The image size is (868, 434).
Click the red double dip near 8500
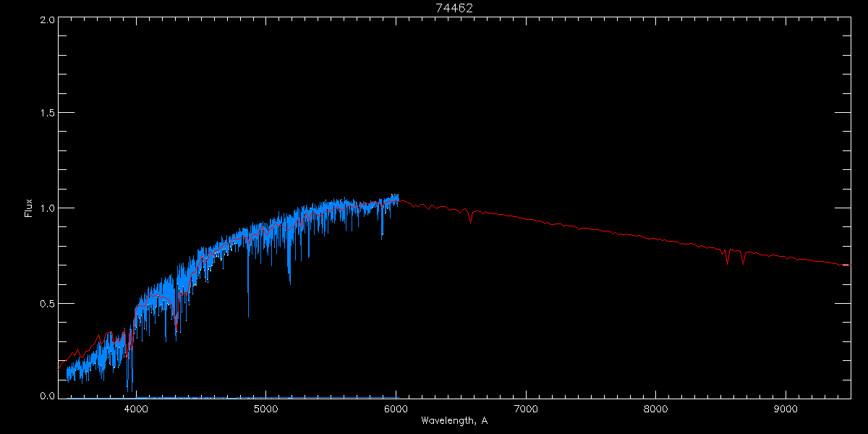coord(735,256)
